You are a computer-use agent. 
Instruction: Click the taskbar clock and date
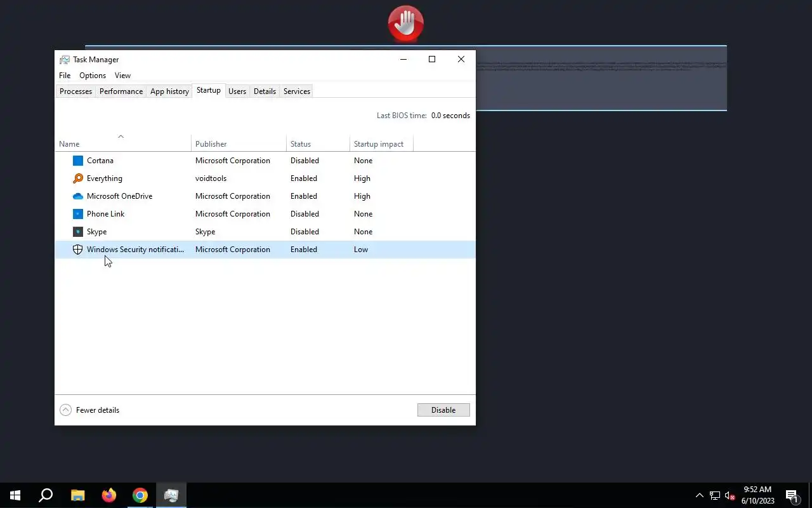pyautogui.click(x=757, y=495)
